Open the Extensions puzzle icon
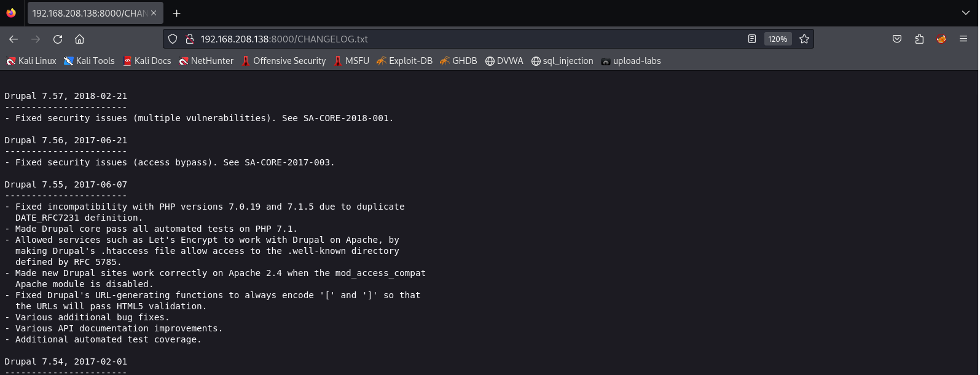Screen dimensions: 980x375 [919, 39]
